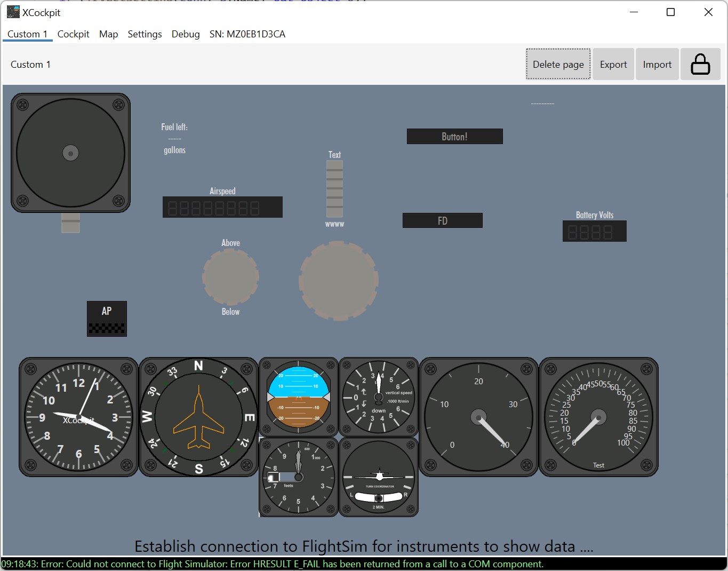728x571 pixels.
Task: Select the turn coordinator instrument
Action: pyautogui.click(x=379, y=477)
